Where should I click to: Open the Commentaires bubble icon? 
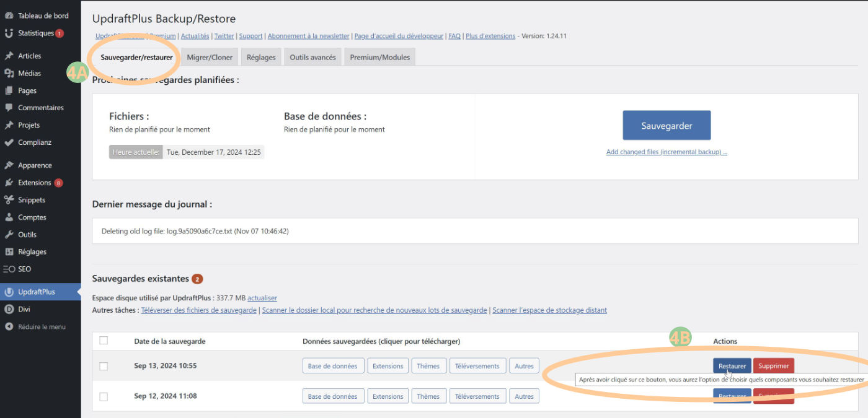point(9,108)
